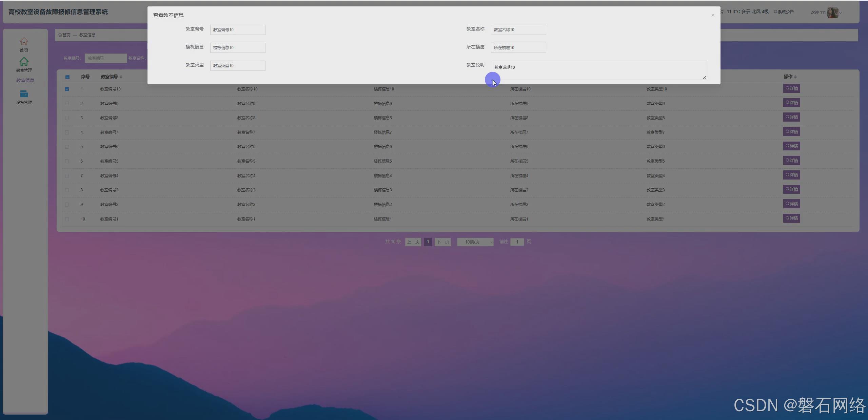This screenshot has height=420, width=868.
Task: Click the 教室编号 search input field
Action: point(105,58)
